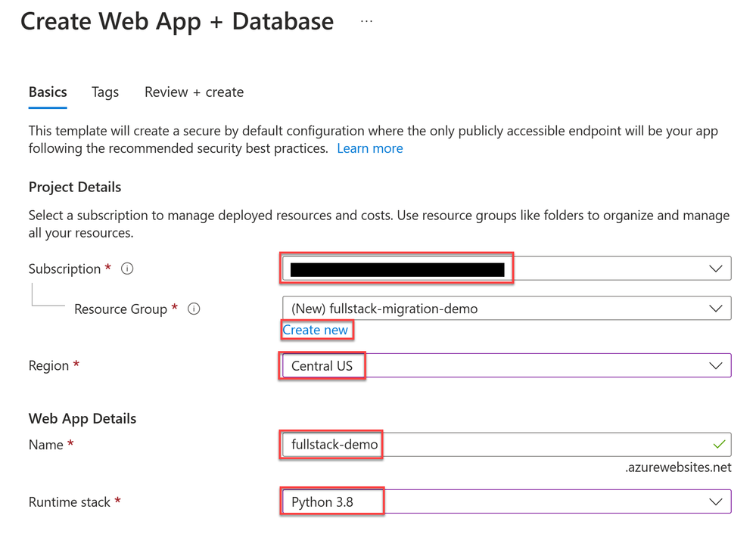Click the Region field label
This screenshot has width=756, height=534.
[x=48, y=366]
